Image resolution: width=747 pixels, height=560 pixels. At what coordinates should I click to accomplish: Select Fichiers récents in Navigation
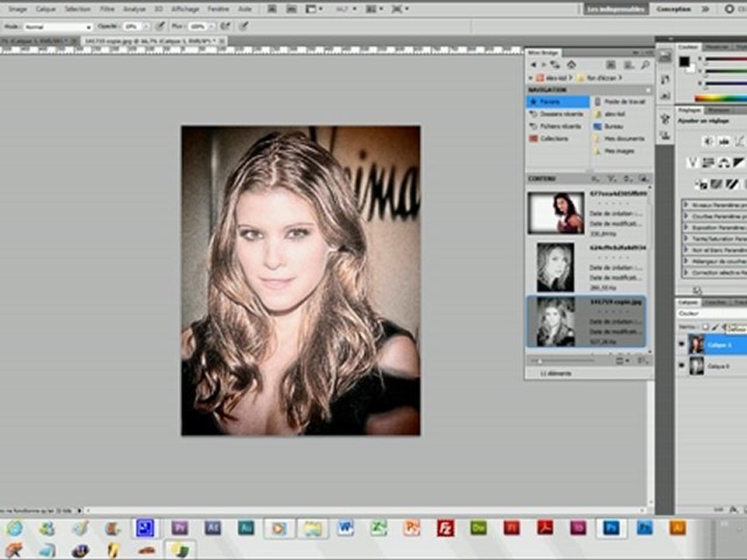pyautogui.click(x=556, y=126)
